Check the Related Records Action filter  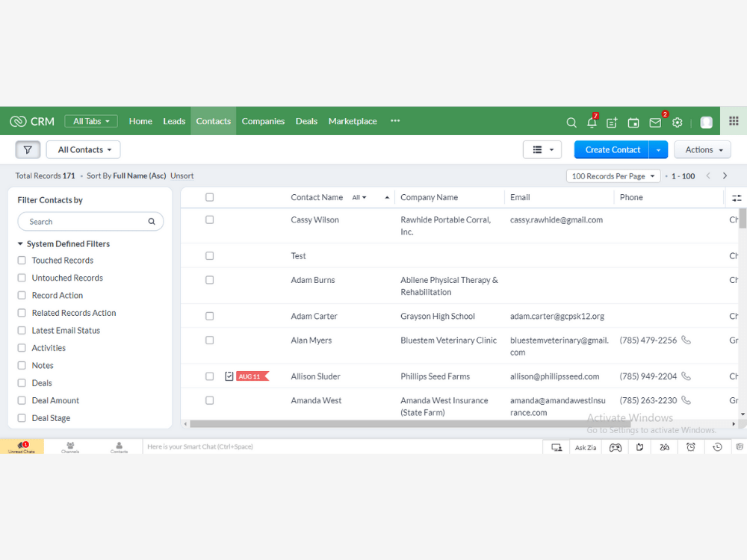22,313
